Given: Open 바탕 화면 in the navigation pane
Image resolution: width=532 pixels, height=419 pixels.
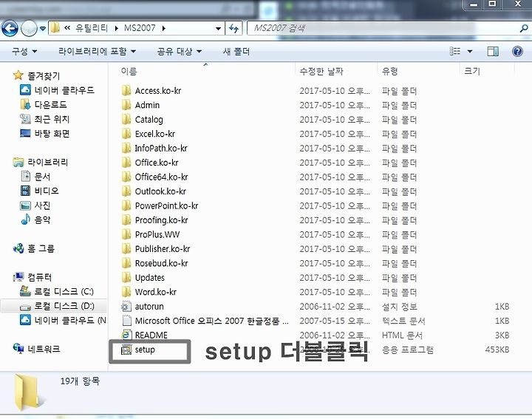Looking at the screenshot, I should [x=52, y=133].
